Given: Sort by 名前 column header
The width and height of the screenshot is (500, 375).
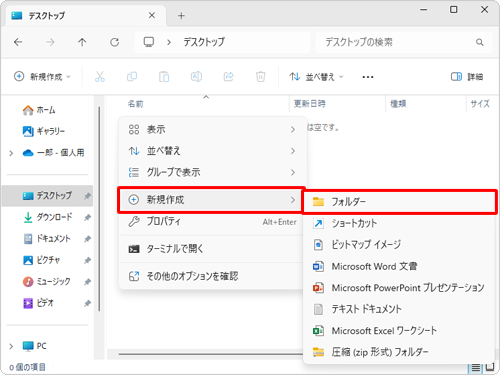Looking at the screenshot, I should pyautogui.click(x=136, y=104).
